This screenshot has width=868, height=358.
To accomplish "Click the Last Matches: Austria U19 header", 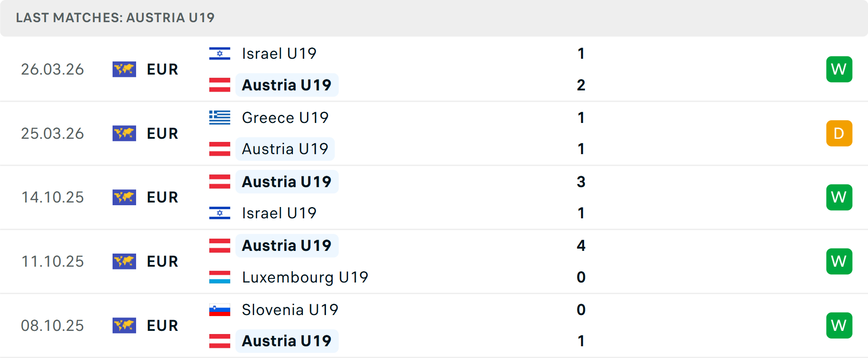I will (115, 18).
